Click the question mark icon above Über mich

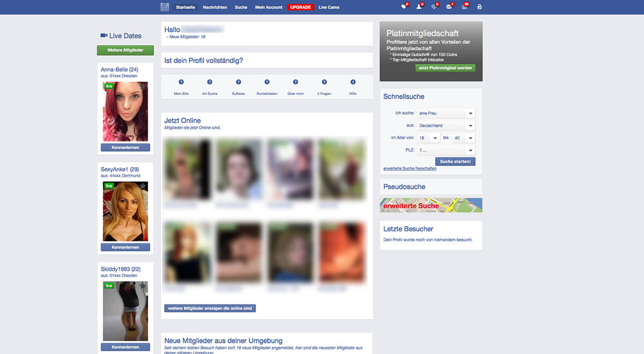[295, 82]
